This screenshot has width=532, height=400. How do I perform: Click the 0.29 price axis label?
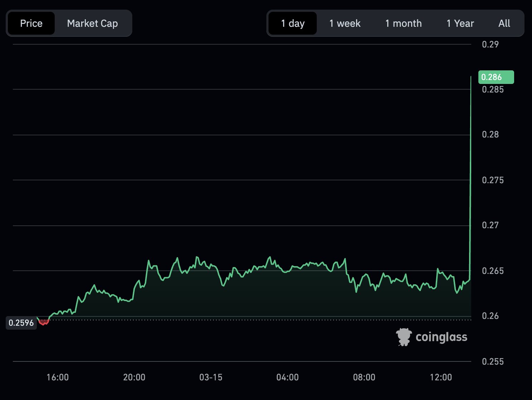pyautogui.click(x=490, y=45)
